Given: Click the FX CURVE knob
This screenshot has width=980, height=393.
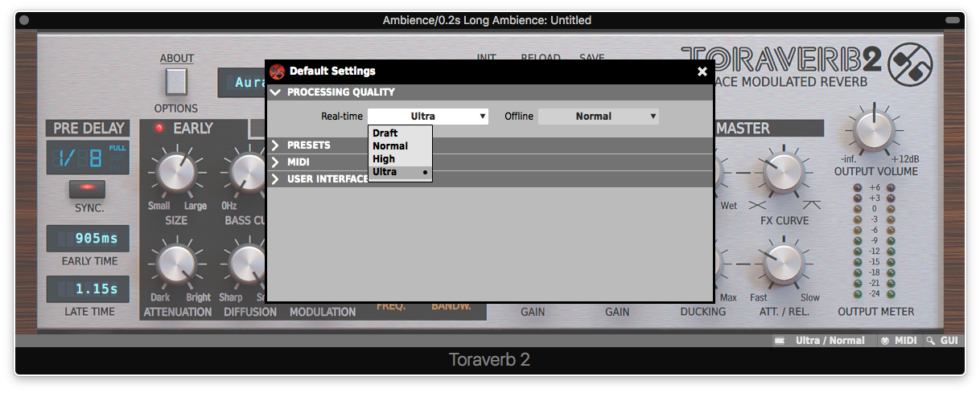Looking at the screenshot, I should [x=784, y=173].
